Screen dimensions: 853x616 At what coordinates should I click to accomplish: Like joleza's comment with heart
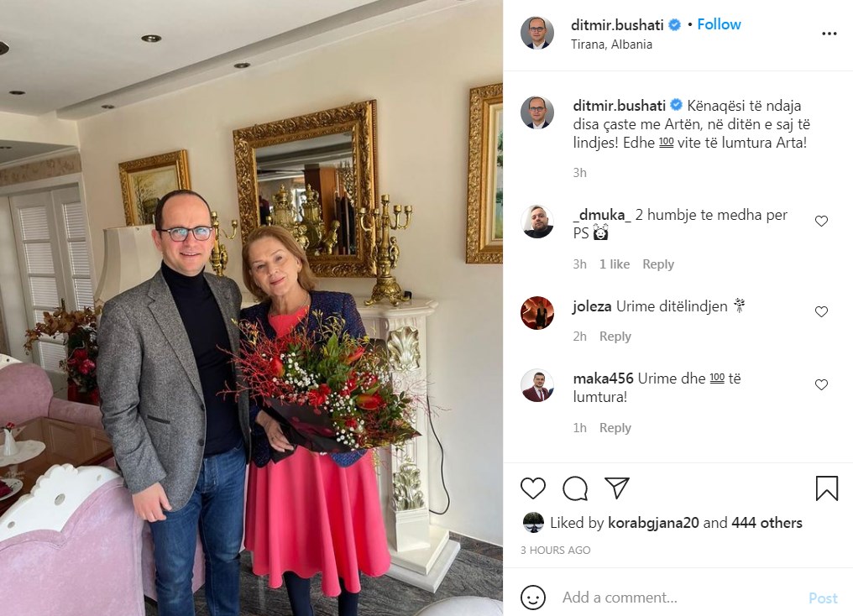821,311
